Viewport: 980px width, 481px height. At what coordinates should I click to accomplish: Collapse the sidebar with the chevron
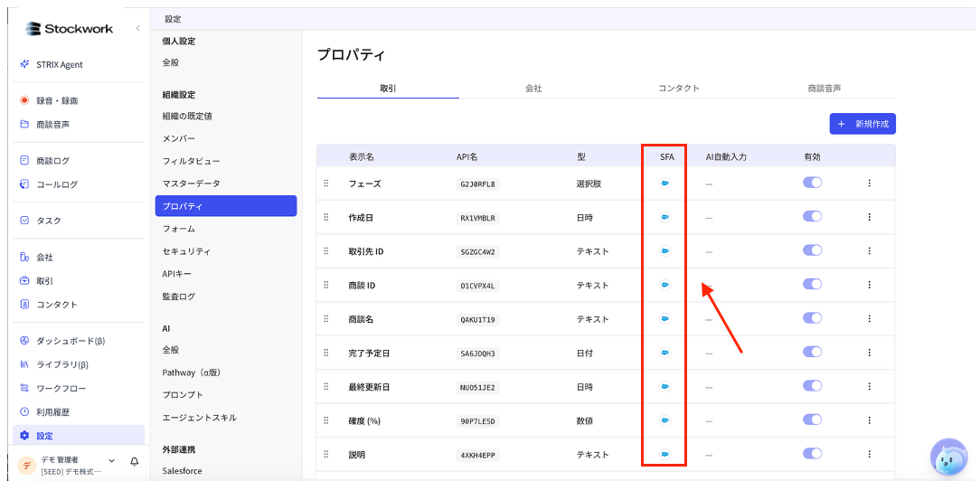click(137, 28)
